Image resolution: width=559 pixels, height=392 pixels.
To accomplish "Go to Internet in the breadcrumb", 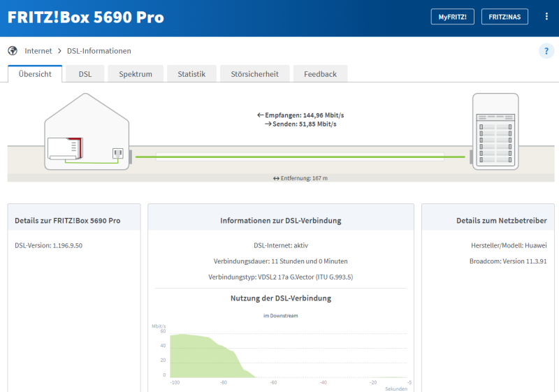I will tap(38, 51).
